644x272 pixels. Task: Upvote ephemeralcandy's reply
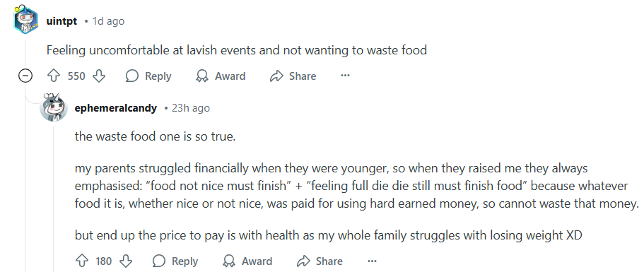pos(82,261)
